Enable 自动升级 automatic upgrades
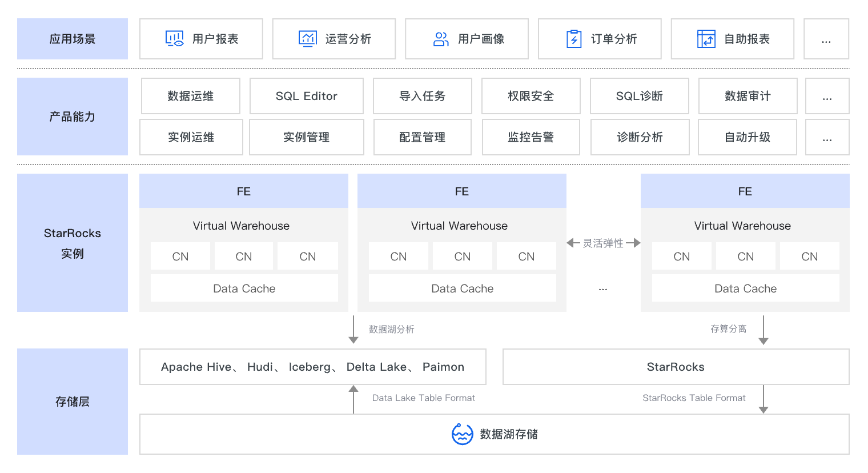Image resolution: width=868 pixels, height=473 pixels. click(747, 137)
